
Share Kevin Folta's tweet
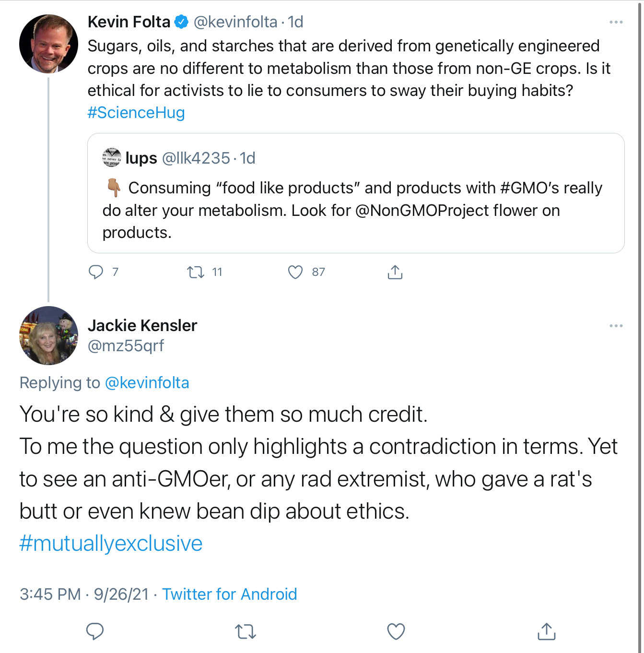point(395,272)
